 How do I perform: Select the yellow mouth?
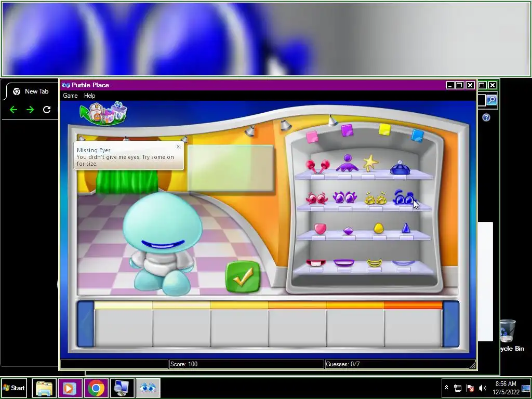(x=374, y=263)
